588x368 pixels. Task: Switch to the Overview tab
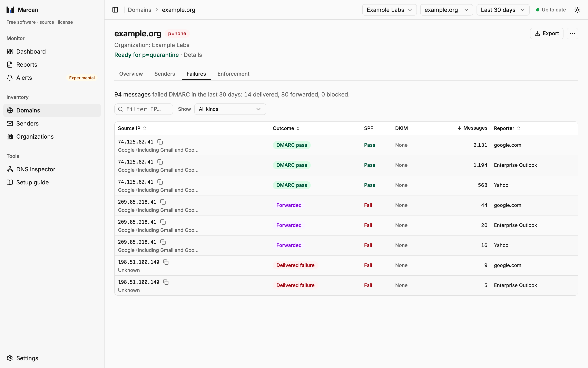point(131,74)
